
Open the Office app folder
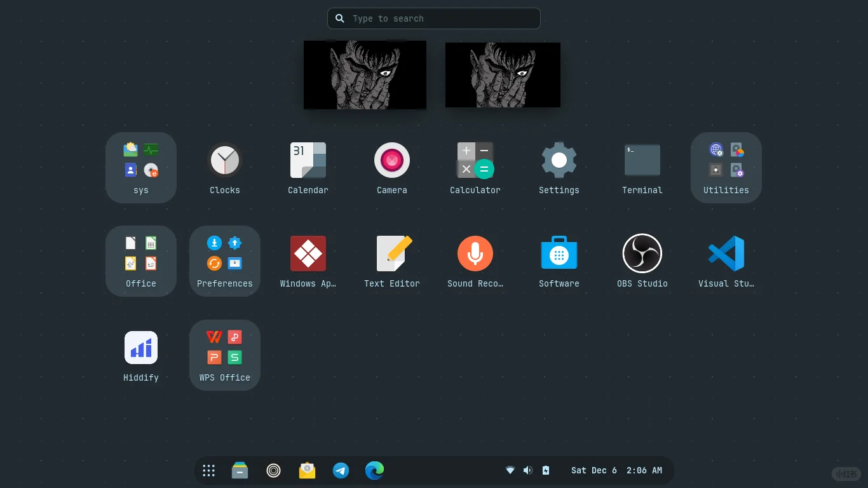point(141,261)
